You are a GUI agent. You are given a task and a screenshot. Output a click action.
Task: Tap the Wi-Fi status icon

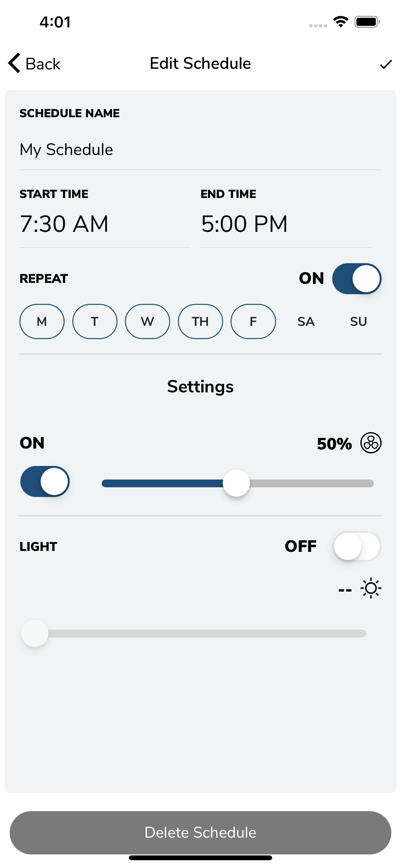340,22
